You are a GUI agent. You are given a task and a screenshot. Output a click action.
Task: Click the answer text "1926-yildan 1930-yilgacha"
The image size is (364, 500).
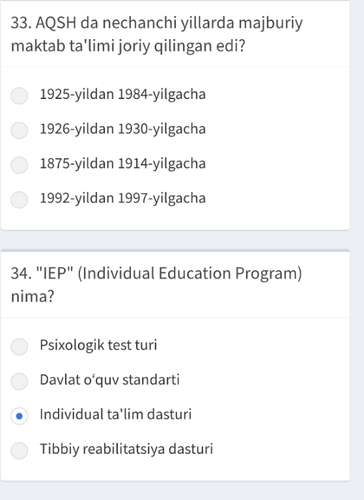coord(123,129)
